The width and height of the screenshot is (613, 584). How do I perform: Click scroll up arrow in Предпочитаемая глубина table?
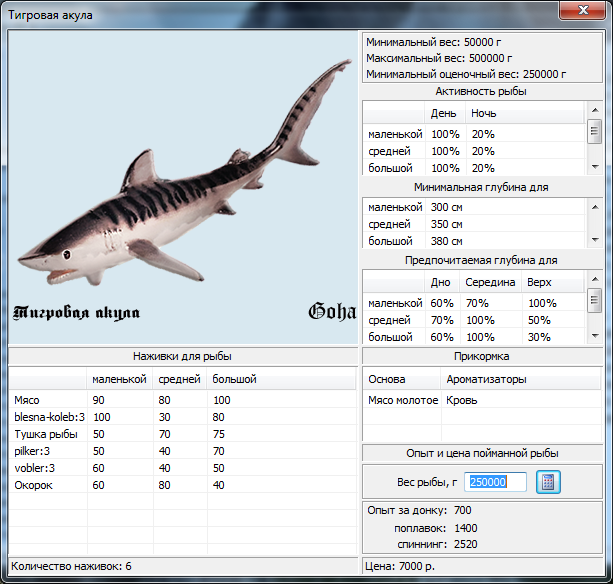tap(595, 278)
